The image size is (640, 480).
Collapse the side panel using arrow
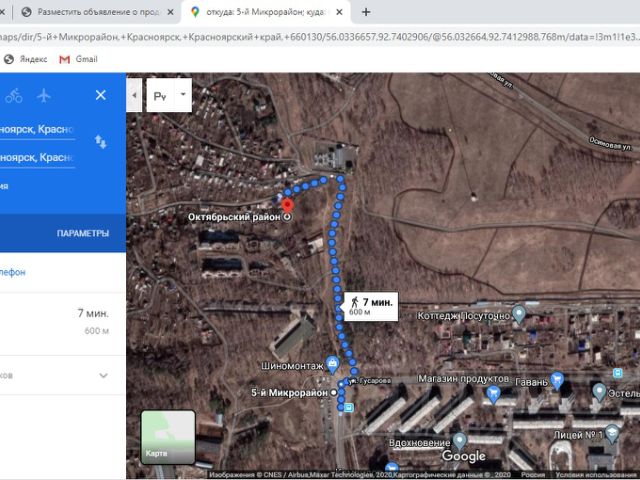pyautogui.click(x=135, y=96)
